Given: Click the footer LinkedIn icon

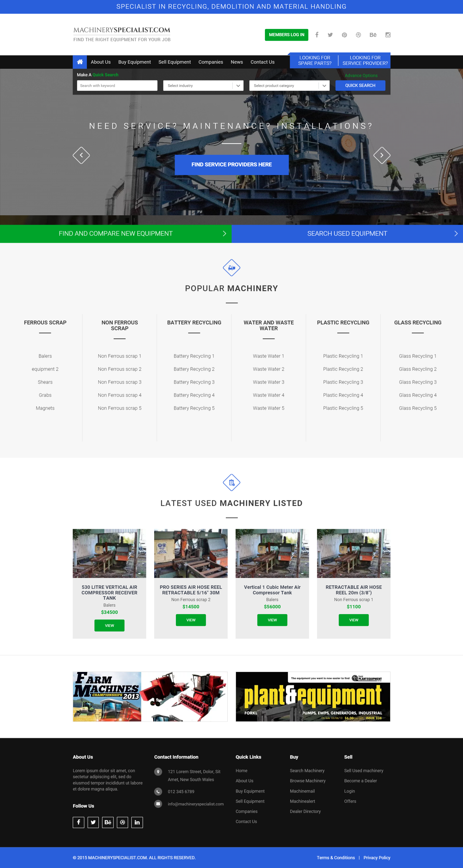Looking at the screenshot, I should click(x=137, y=822).
